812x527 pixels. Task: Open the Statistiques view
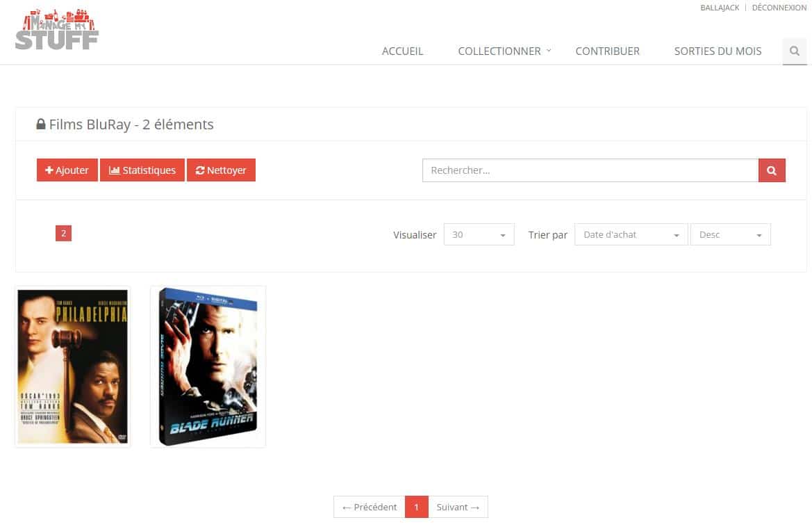click(142, 170)
